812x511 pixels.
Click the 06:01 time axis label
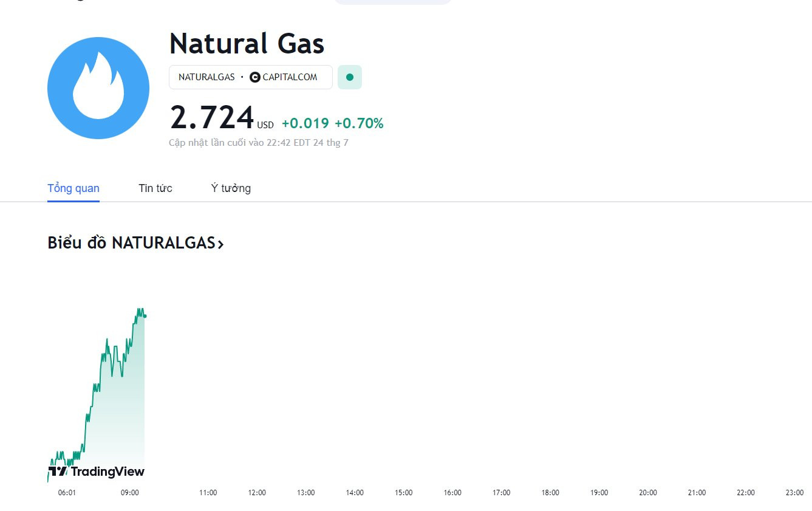point(67,493)
